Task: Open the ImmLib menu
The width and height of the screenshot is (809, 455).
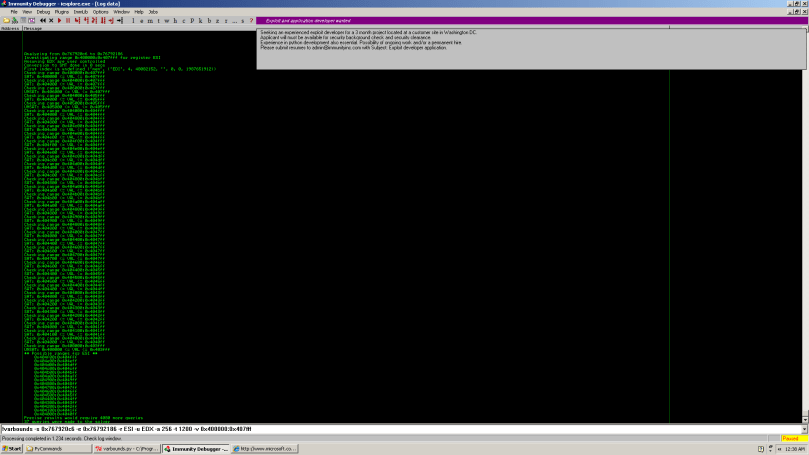Action: point(78,12)
